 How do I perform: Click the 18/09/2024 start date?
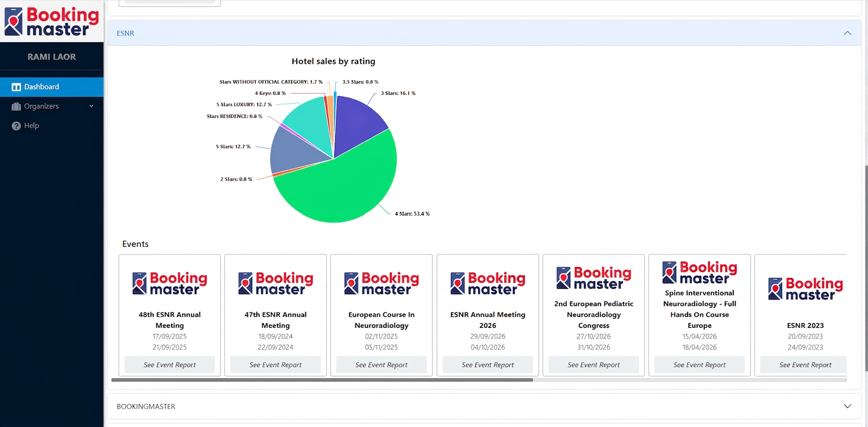[275, 336]
